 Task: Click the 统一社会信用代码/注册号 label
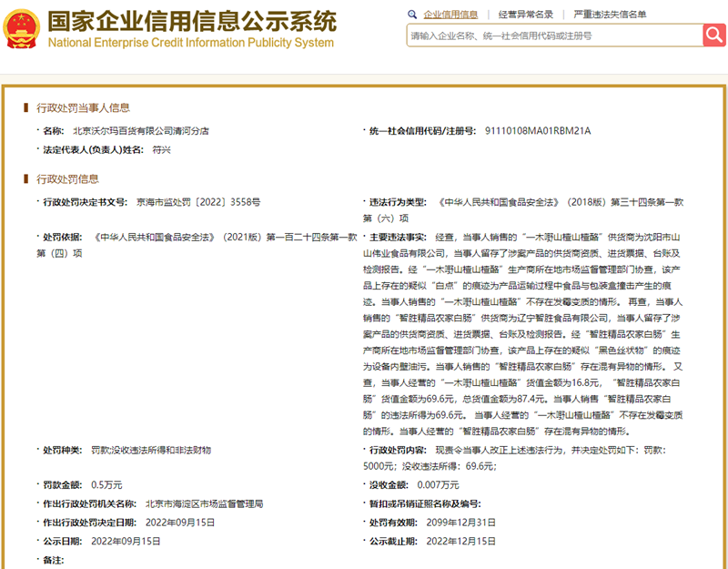[x=422, y=131]
